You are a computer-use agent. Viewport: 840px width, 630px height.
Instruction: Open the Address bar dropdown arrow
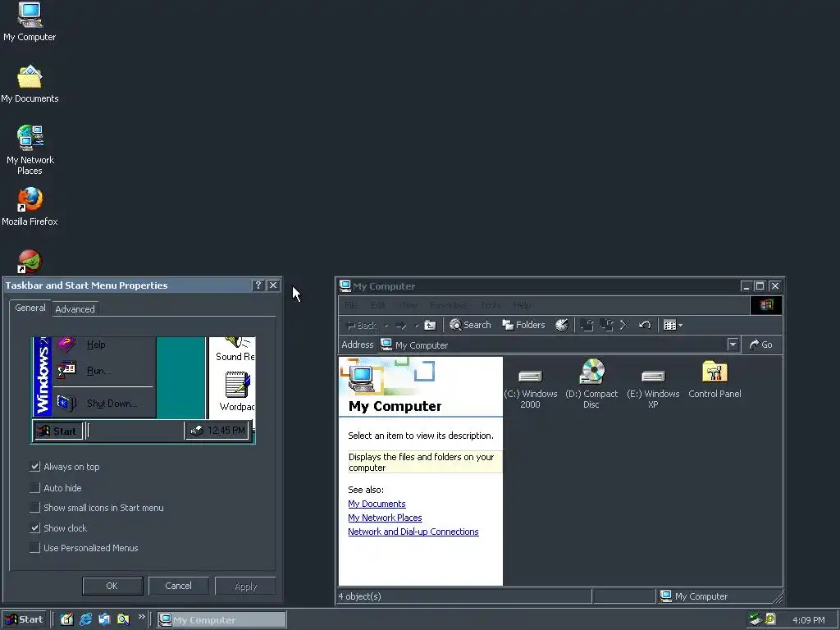coord(733,345)
